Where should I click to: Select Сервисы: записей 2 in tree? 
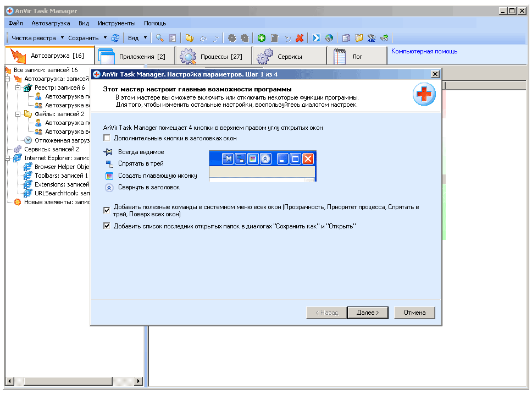[52, 149]
